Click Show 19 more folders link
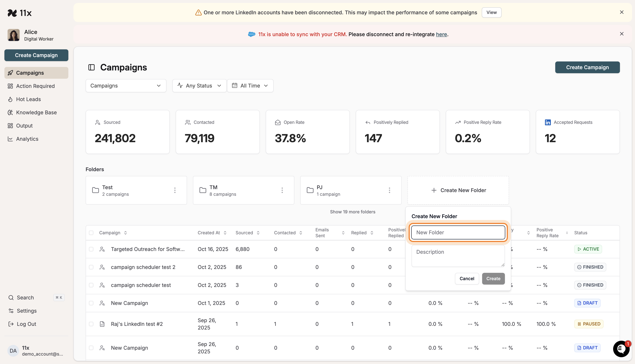Screen dimensions: 635x364 (x=352, y=212)
